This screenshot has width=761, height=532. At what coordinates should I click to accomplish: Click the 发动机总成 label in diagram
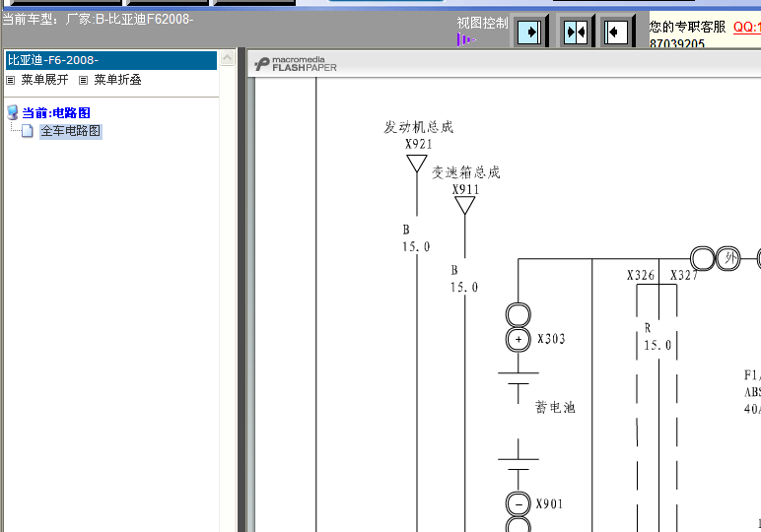(418, 127)
